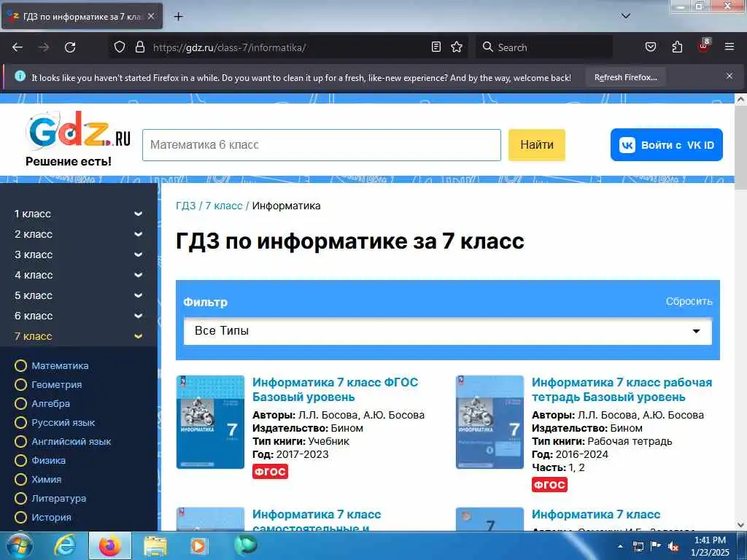Show hidden tray icons arrow

pos(620,546)
